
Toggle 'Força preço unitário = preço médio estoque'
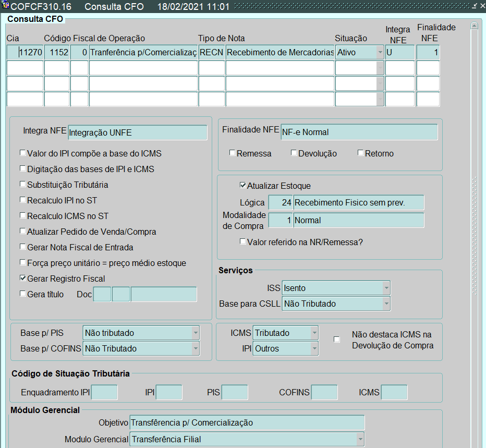point(22,262)
